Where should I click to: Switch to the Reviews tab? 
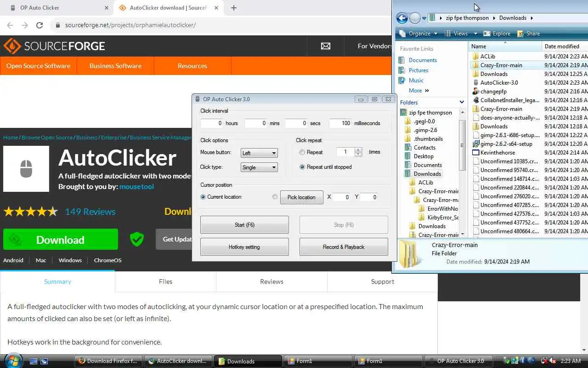point(271,282)
